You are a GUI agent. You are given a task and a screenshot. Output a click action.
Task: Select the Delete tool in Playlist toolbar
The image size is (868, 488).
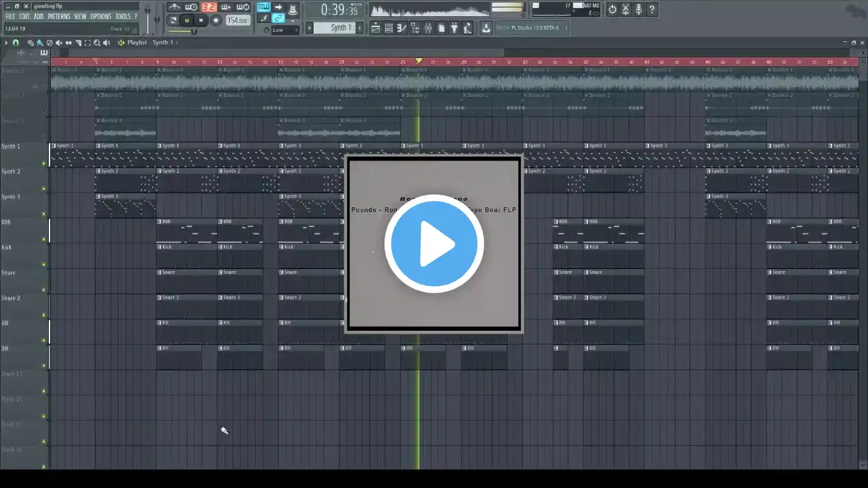coord(50,43)
